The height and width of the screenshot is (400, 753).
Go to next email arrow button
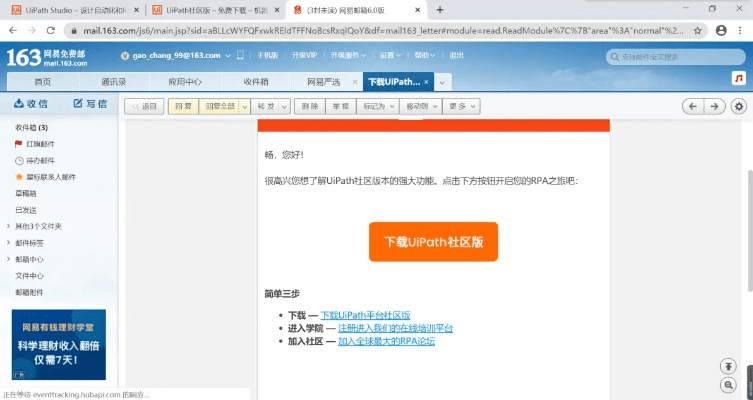click(715, 107)
